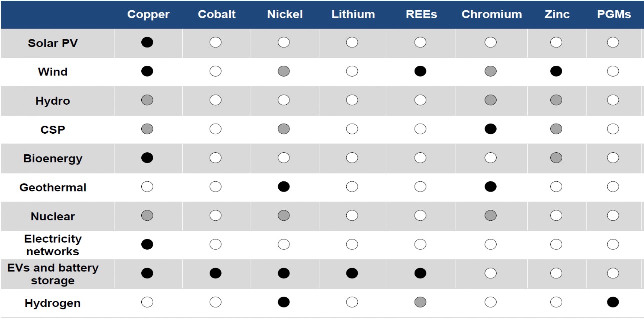Select the gray Zinc circle for Bioenergy
This screenshot has width=644, height=319.
(x=556, y=158)
